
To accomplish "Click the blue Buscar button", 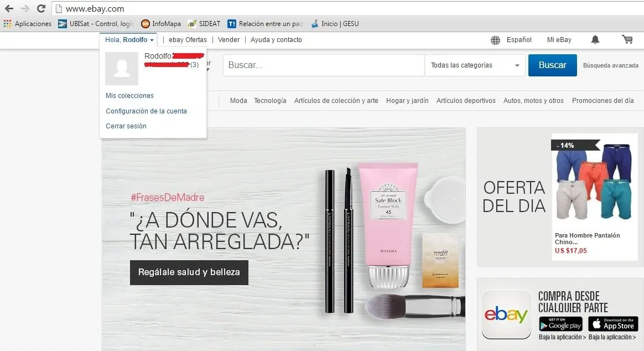I will tap(552, 65).
